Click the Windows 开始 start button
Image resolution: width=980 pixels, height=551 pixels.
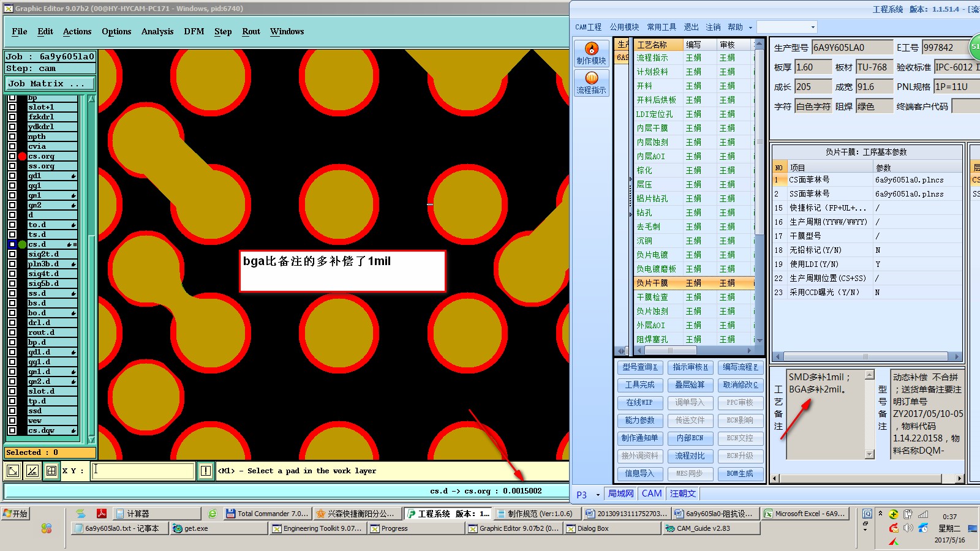[x=16, y=514]
